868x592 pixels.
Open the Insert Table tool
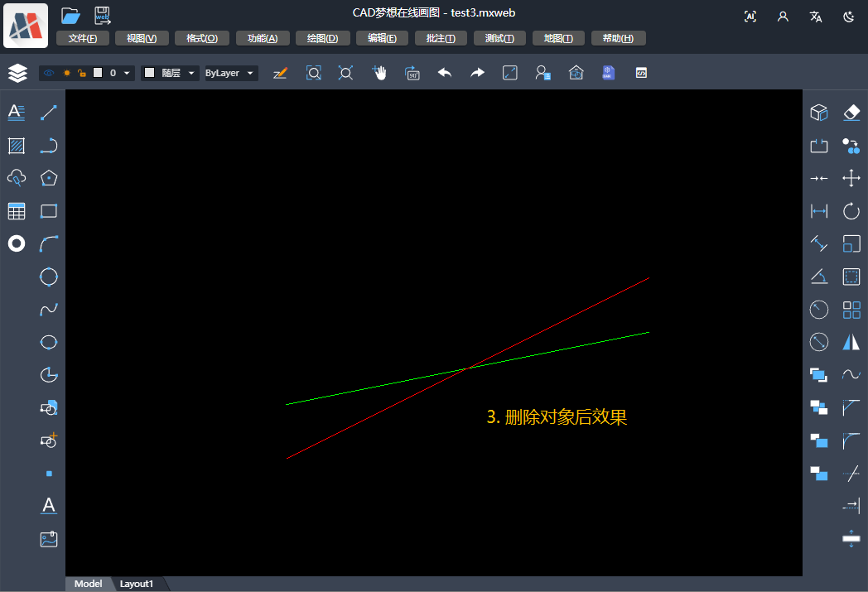click(x=16, y=211)
